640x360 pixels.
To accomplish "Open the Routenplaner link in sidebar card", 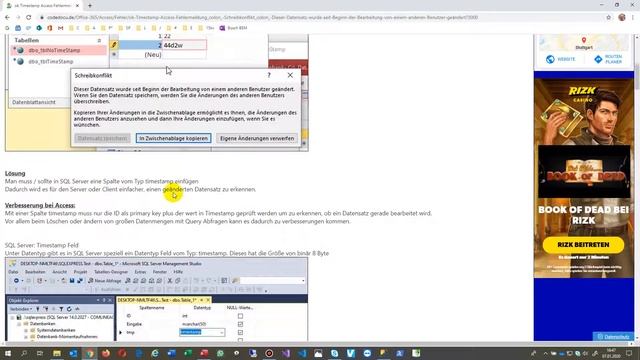I will click(608, 59).
